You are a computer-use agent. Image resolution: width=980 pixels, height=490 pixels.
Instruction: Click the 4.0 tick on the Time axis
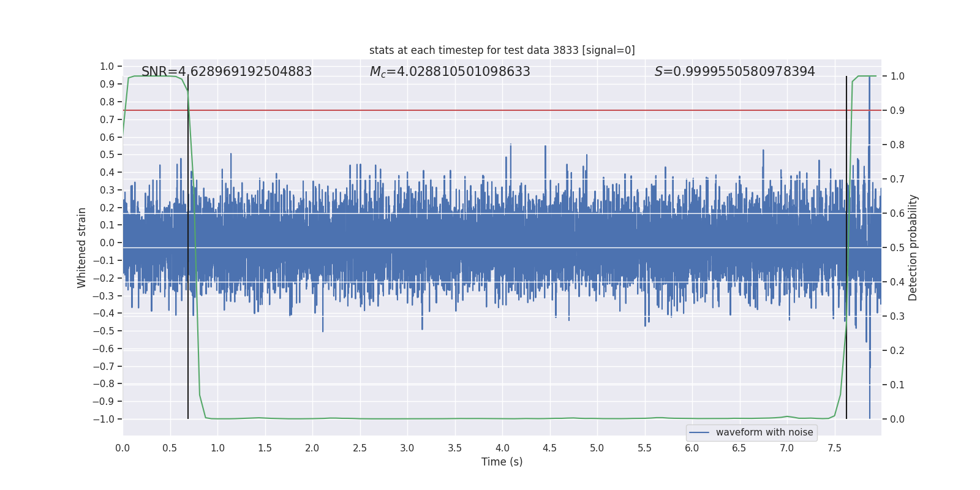tap(502, 448)
